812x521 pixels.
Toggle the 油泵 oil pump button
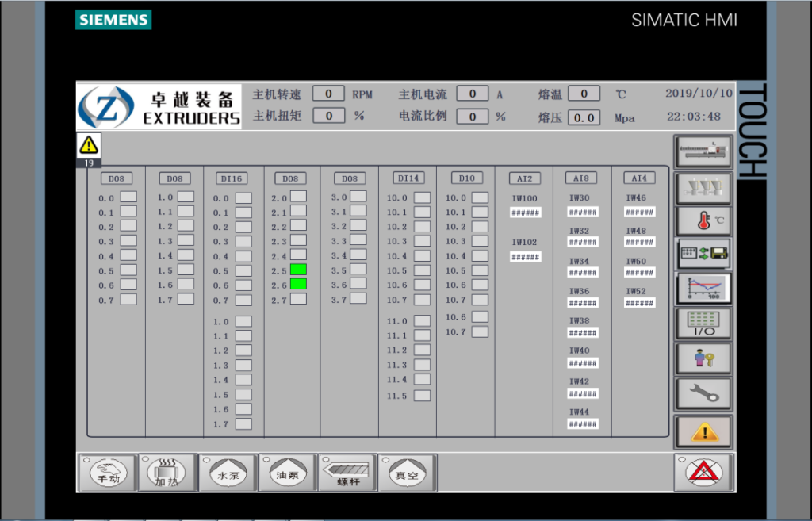[x=286, y=473]
